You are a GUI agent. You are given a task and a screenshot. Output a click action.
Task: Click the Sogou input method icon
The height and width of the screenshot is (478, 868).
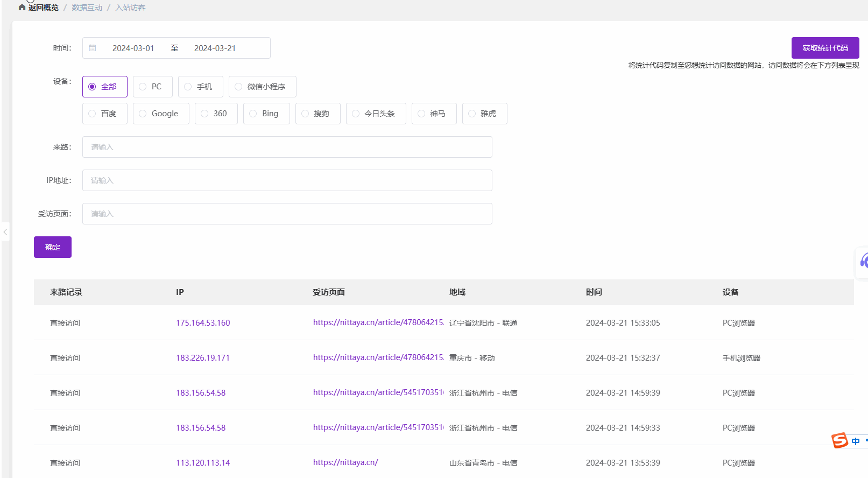point(839,441)
